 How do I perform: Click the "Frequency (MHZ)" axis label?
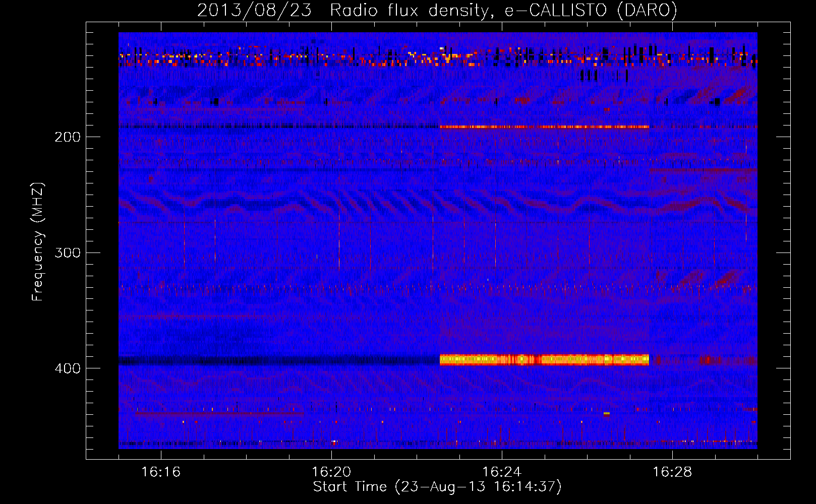[38, 241]
